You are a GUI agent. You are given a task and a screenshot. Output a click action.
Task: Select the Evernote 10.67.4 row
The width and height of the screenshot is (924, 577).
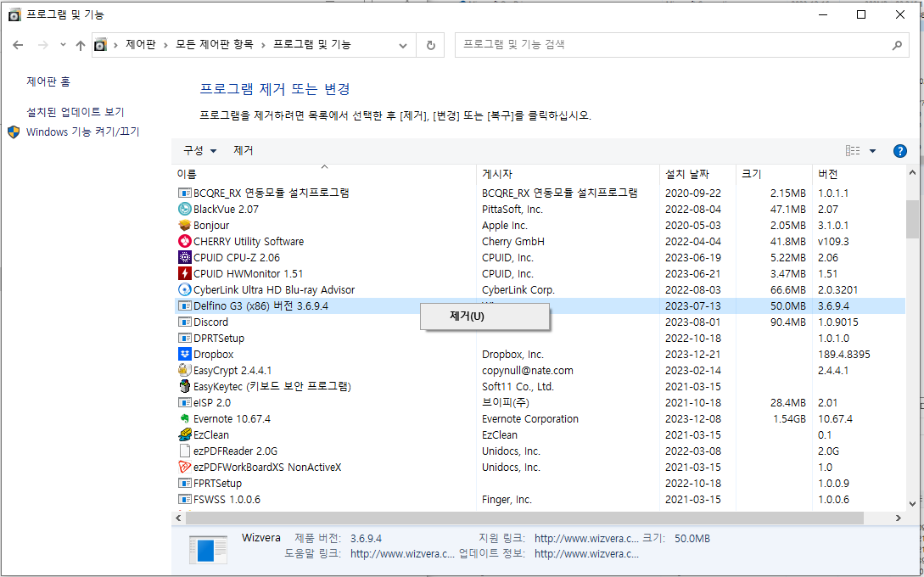[538, 419]
